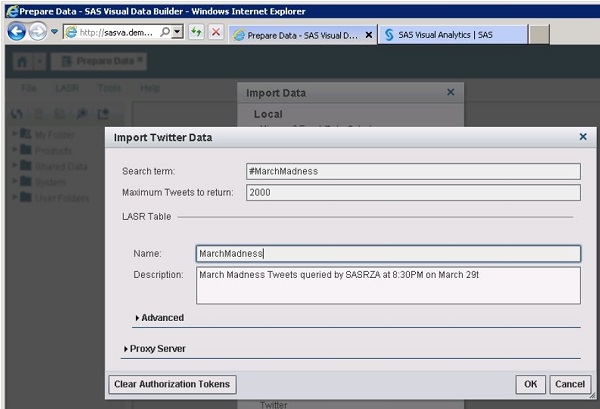Click the Cancel button

pyautogui.click(x=570, y=384)
